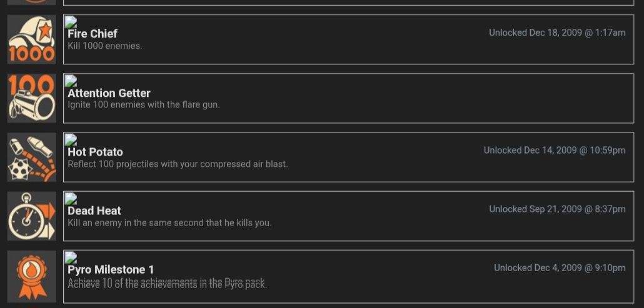Click broken image placeholder above Attention Getter
Image resolution: width=644 pixels, height=308 pixels.
pos(71,81)
